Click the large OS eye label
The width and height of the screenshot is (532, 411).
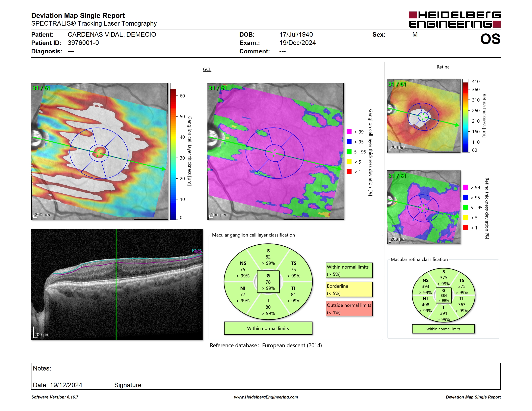click(490, 39)
